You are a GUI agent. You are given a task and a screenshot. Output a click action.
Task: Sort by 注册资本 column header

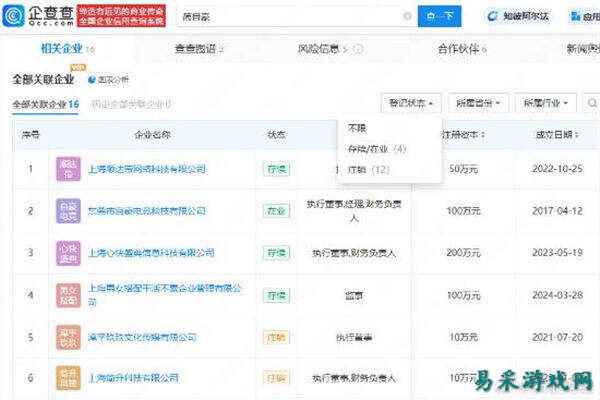coord(463,135)
